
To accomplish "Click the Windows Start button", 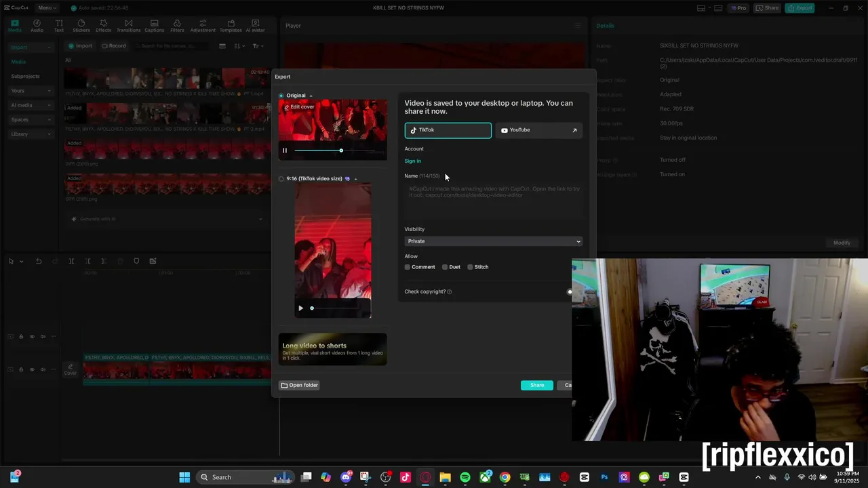I will click(x=184, y=477).
